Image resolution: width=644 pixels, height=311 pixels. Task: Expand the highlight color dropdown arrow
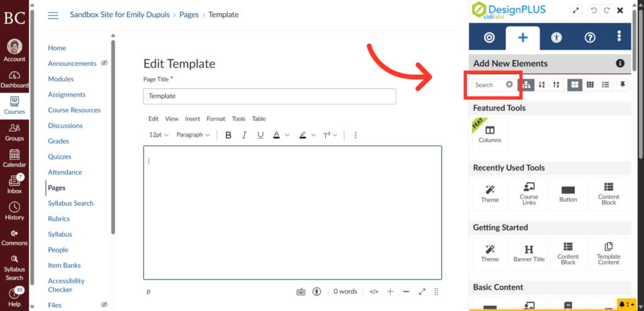point(313,135)
